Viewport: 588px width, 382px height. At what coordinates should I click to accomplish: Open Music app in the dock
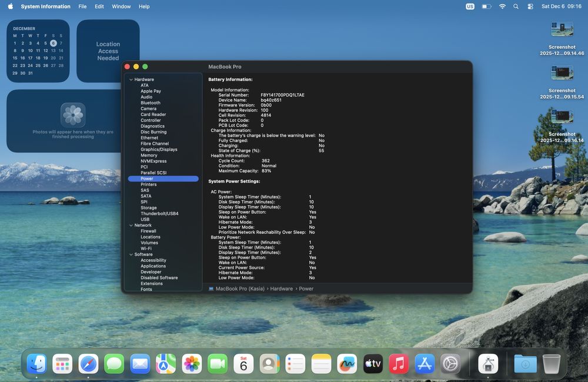click(x=399, y=364)
